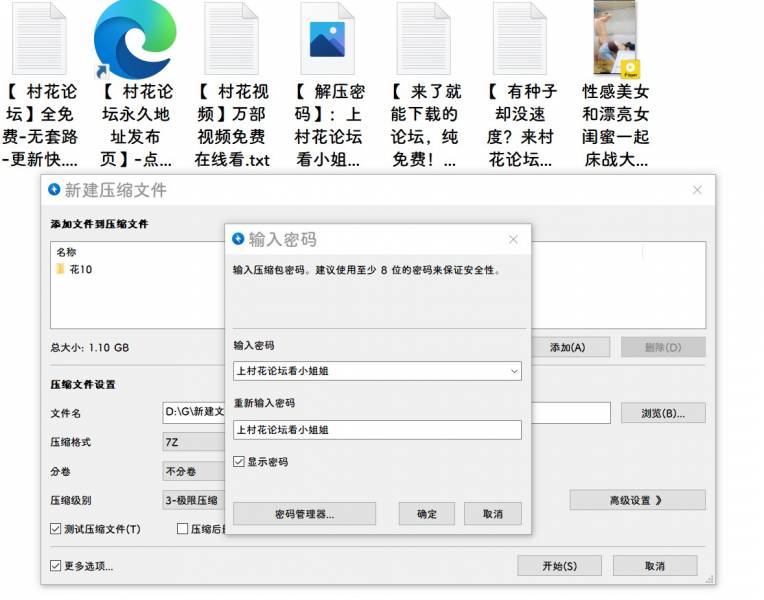Expand the 输入密码 combo box dropdown
Image resolution: width=764 pixels, height=600 pixels.
point(514,371)
